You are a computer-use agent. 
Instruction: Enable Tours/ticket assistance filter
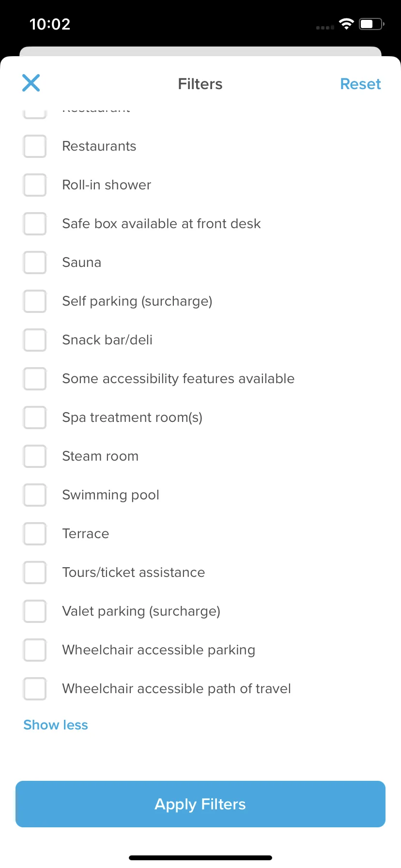pos(35,573)
